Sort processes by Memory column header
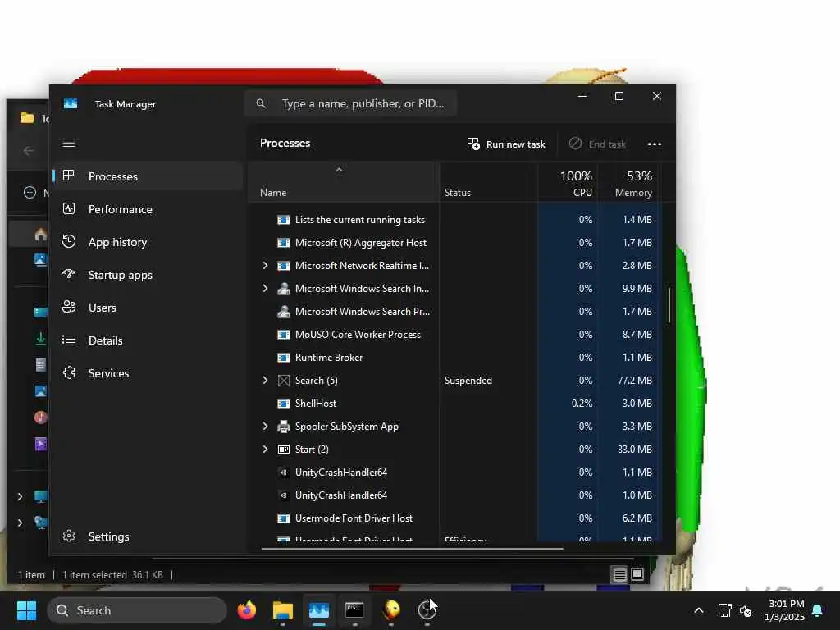 tap(629, 183)
